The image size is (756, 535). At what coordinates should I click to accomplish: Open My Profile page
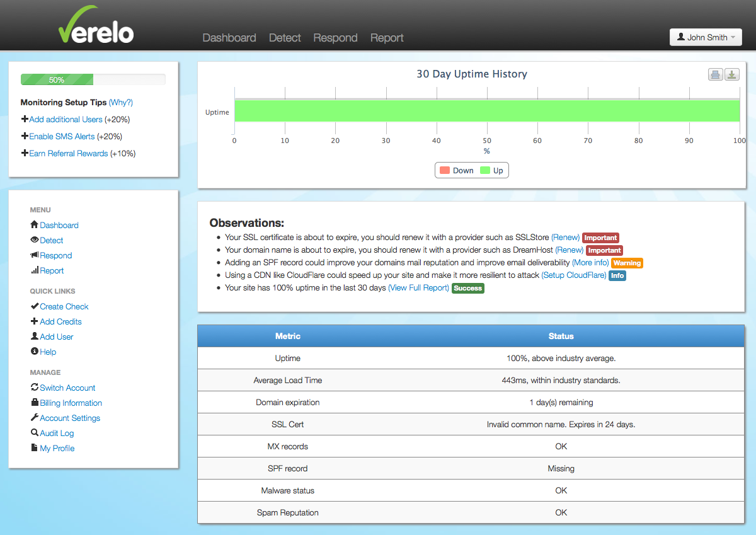click(x=57, y=448)
